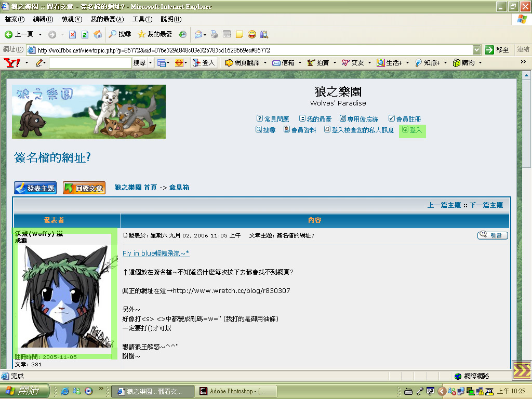Open the 'Fly in blue輕舞飛嵐' link

tap(156, 254)
